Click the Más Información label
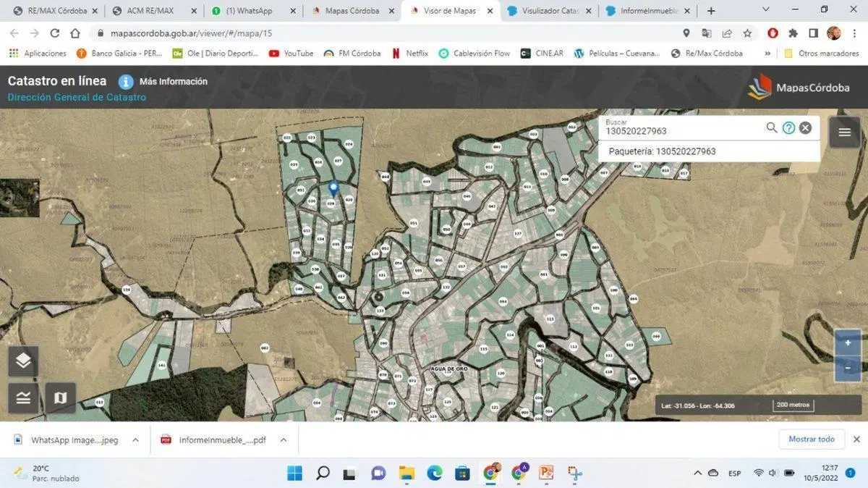Viewport: 868px width, 488px height. pyautogui.click(x=174, y=82)
